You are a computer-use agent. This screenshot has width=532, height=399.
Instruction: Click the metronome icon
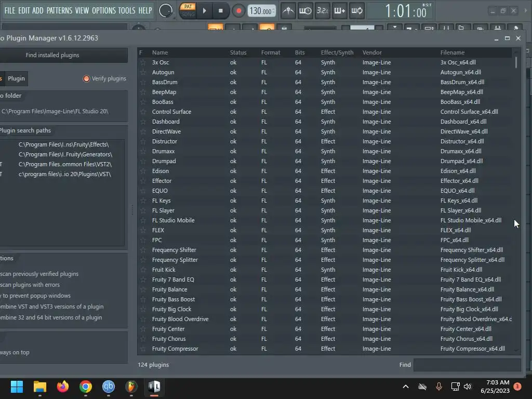pyautogui.click(x=288, y=11)
